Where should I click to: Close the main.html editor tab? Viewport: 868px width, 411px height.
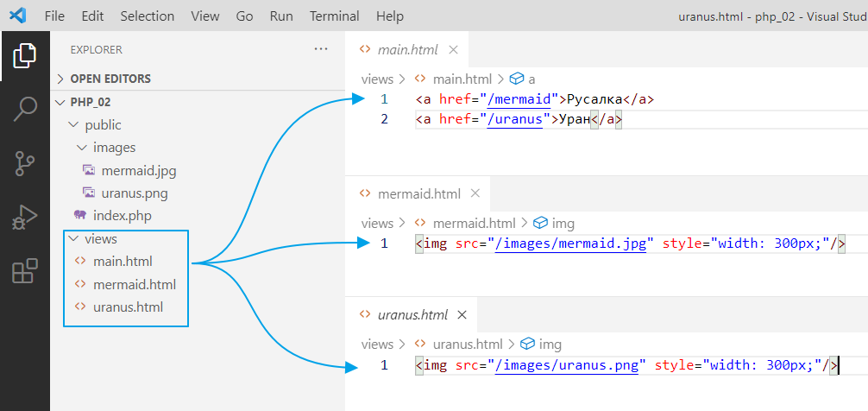[x=454, y=49]
